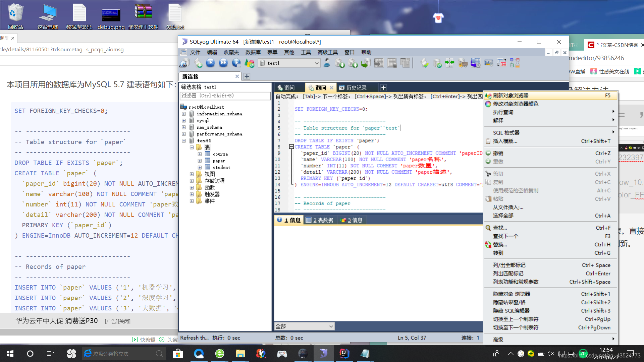The width and height of the screenshot is (644, 362).
Task: Click the database synchronization wizard icon
Action: [437, 63]
